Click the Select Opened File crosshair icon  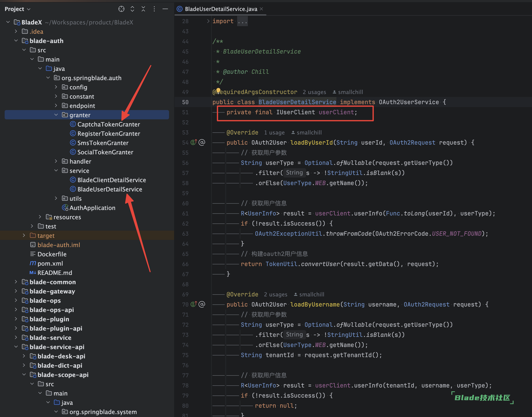click(x=121, y=9)
